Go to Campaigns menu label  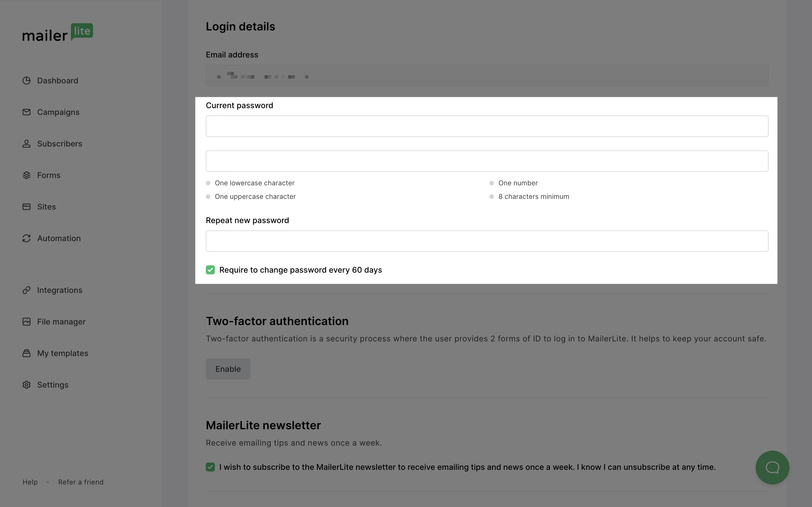click(x=58, y=112)
